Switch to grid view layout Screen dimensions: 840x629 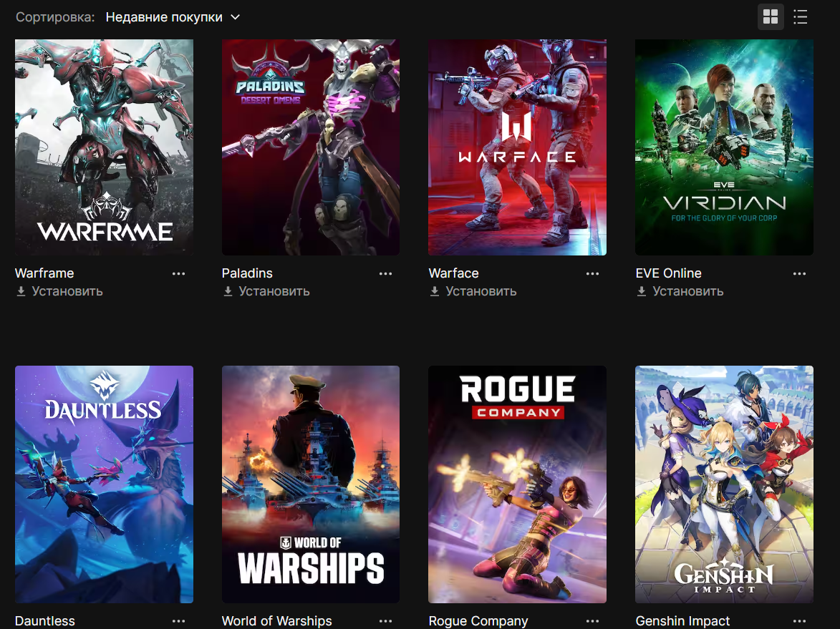771,17
